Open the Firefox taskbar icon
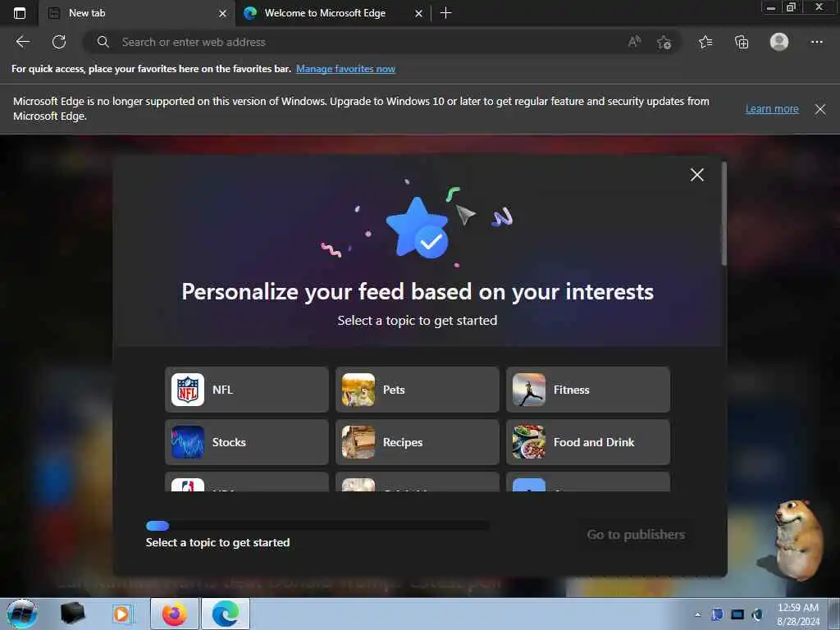The height and width of the screenshot is (630, 840). point(175,614)
